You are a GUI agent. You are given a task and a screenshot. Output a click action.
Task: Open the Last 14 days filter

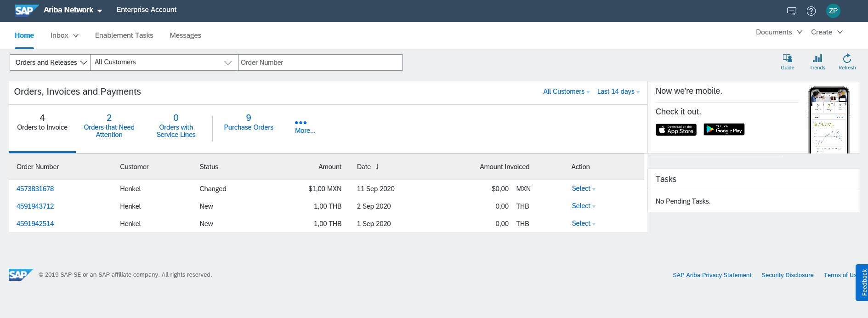click(x=618, y=91)
